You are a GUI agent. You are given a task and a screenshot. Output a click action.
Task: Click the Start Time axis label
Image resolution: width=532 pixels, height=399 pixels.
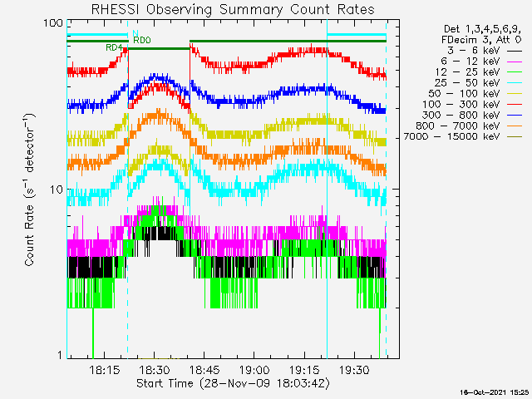point(233,384)
